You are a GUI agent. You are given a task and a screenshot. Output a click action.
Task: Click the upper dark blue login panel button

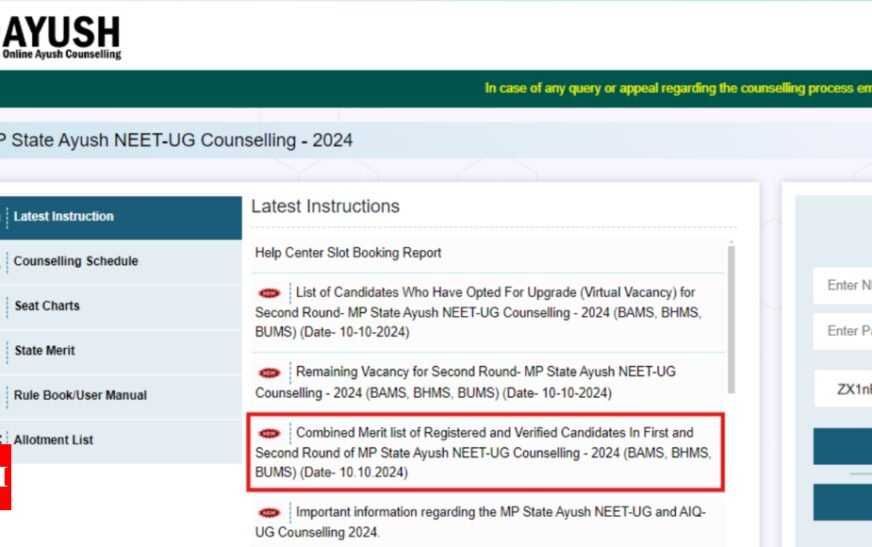[x=843, y=446]
